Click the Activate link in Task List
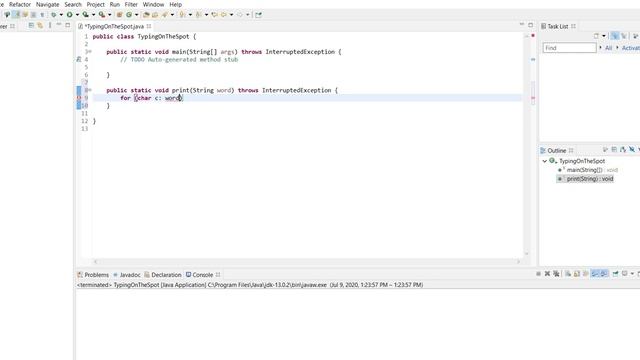Screen dimensions: 640x360 click(631, 48)
